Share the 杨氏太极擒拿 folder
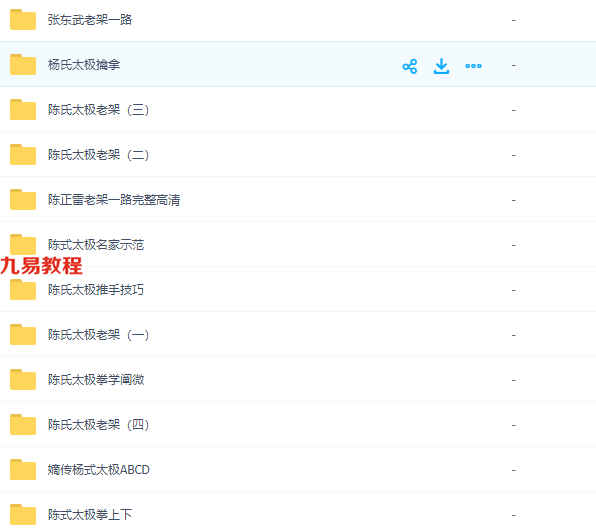Viewport: 596px width, 531px height. point(410,66)
